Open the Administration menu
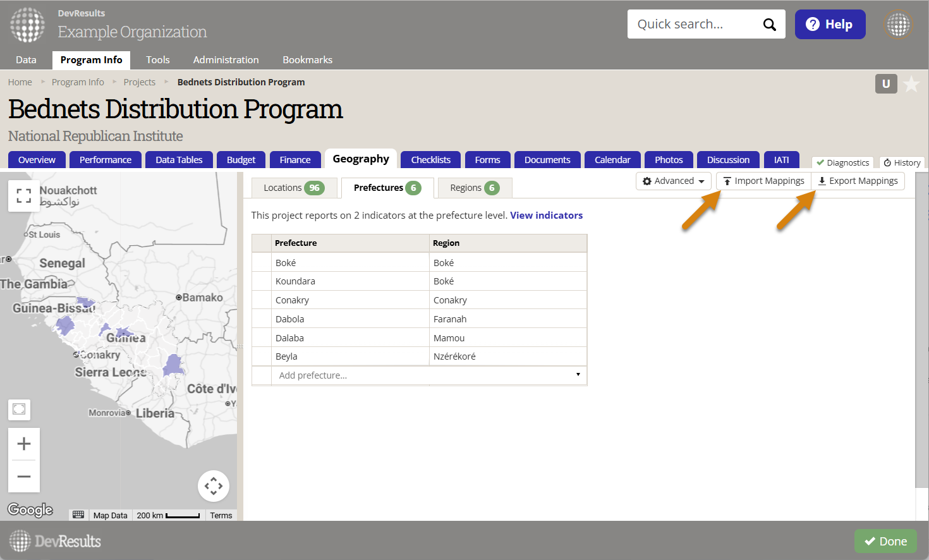The width and height of the screenshot is (929, 560). (226, 60)
